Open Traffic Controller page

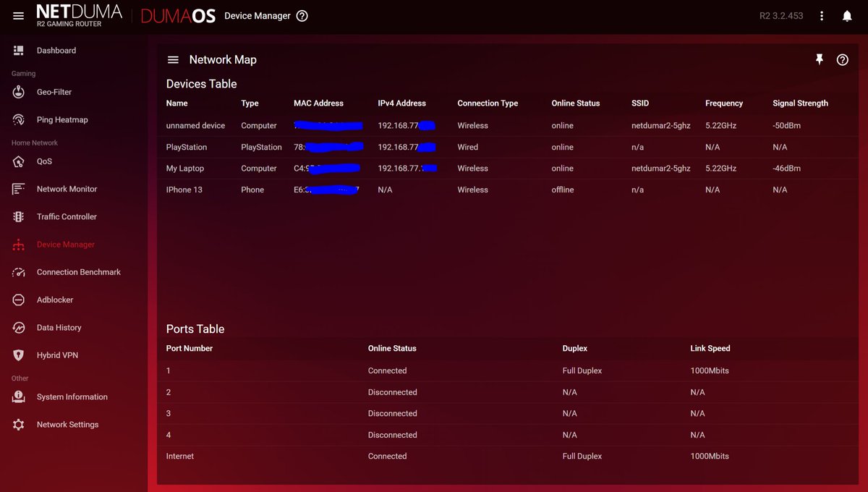[x=67, y=216]
